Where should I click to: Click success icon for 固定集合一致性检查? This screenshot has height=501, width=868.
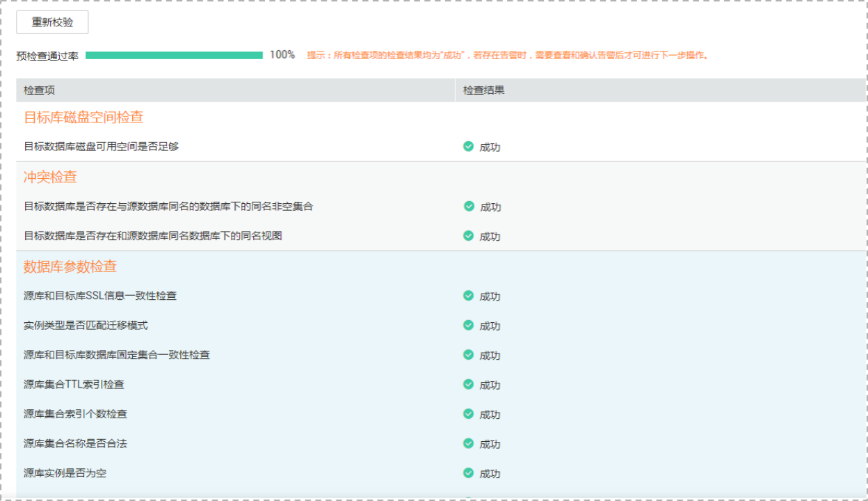(468, 355)
